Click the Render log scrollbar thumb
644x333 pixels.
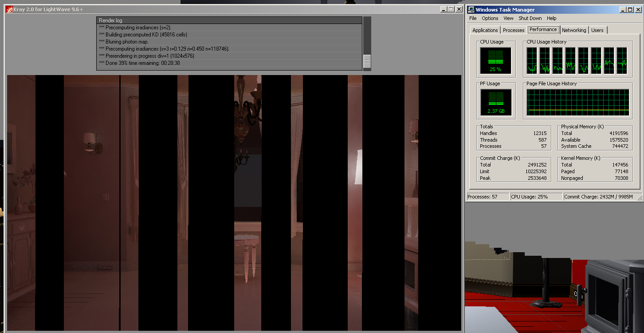click(367, 61)
